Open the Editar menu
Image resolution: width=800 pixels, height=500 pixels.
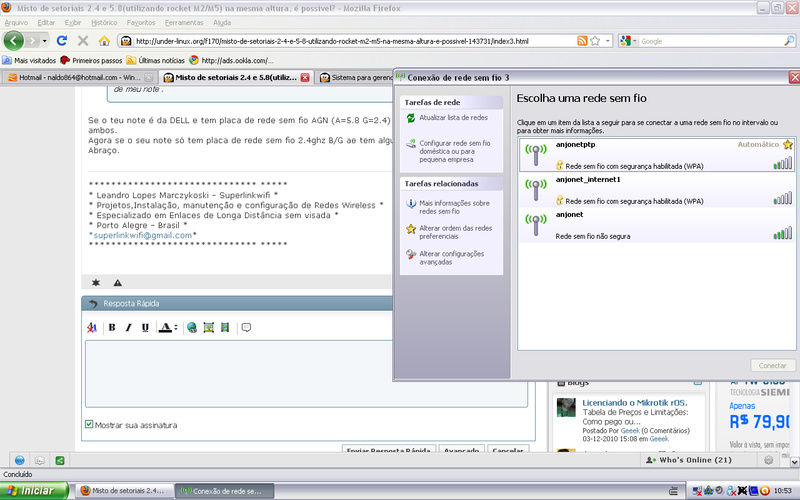point(46,22)
